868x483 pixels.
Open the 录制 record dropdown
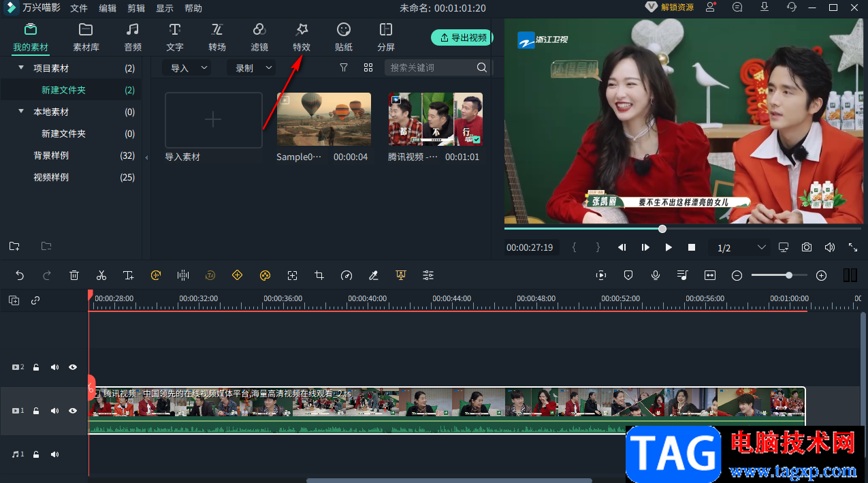tap(252, 68)
